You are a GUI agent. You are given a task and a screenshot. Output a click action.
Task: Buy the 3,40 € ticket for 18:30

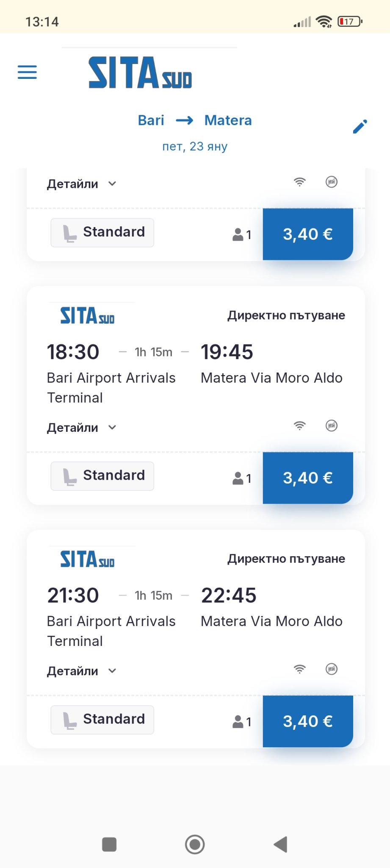(x=308, y=478)
